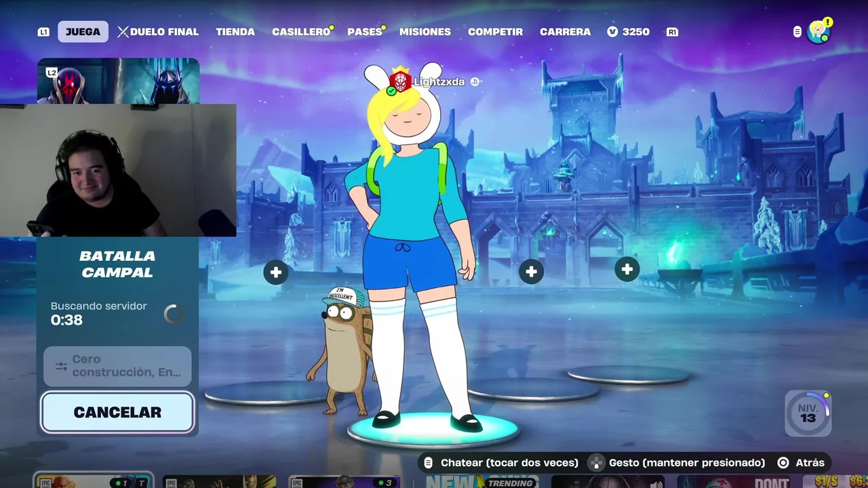The height and width of the screenshot is (488, 868).
Task: Open the COMPETIR tab
Action: coord(495,32)
